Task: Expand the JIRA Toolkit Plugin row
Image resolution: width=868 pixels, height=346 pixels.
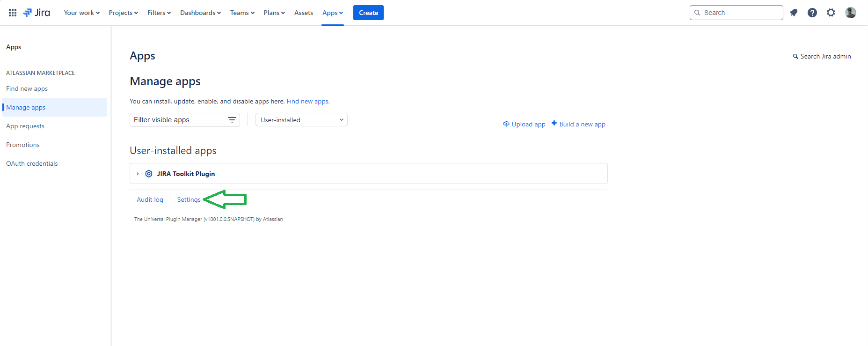Action: [x=138, y=174]
